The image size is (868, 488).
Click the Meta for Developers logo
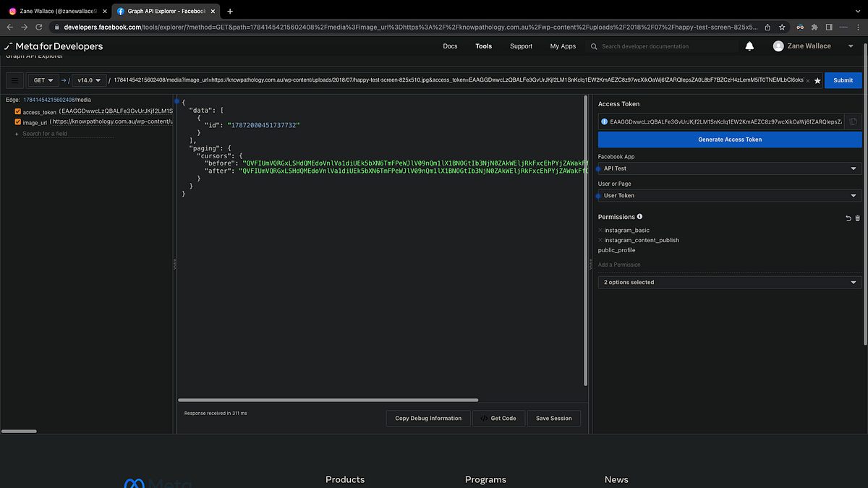[x=54, y=46]
